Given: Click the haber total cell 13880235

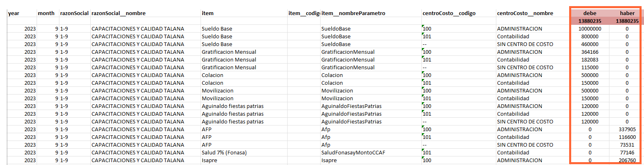Looking at the screenshot, I should 627,21.
